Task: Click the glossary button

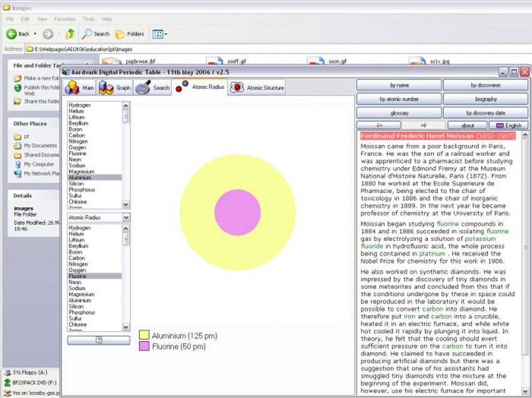Action: tap(399, 113)
